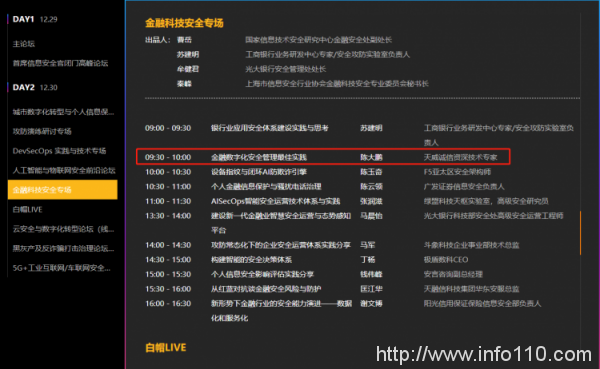Click 广发证券信息安全负责人 title
The height and width of the screenshot is (369, 600).
[464, 186]
